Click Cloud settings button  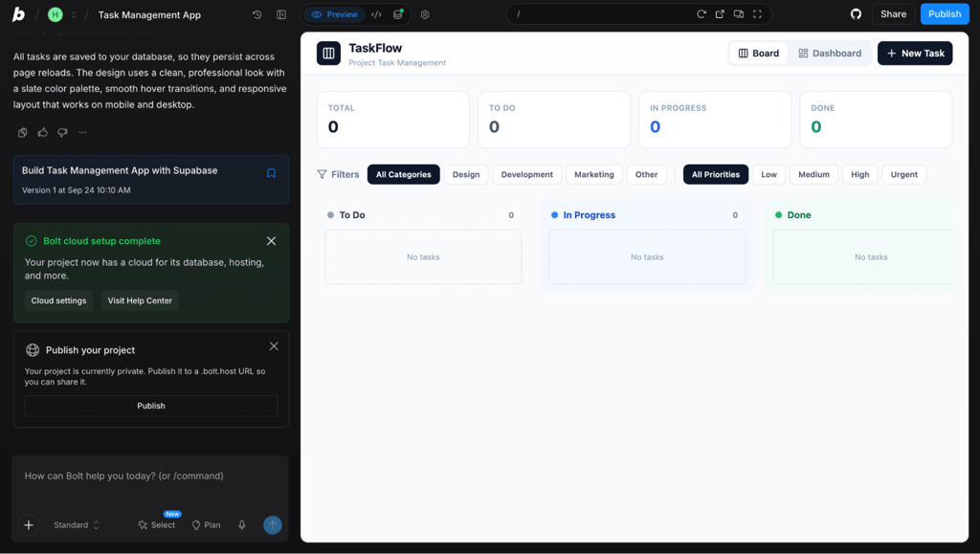click(x=58, y=300)
